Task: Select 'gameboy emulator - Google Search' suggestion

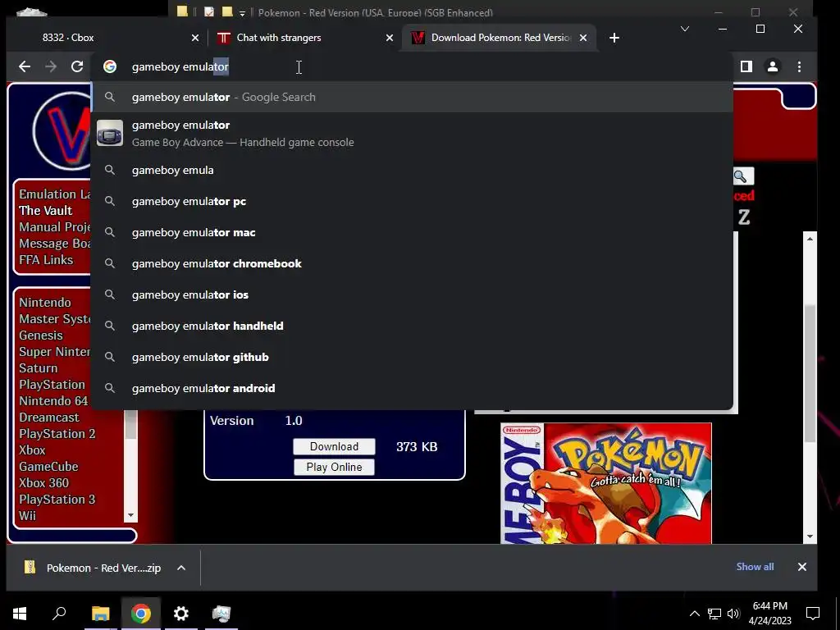Action: click(x=412, y=97)
